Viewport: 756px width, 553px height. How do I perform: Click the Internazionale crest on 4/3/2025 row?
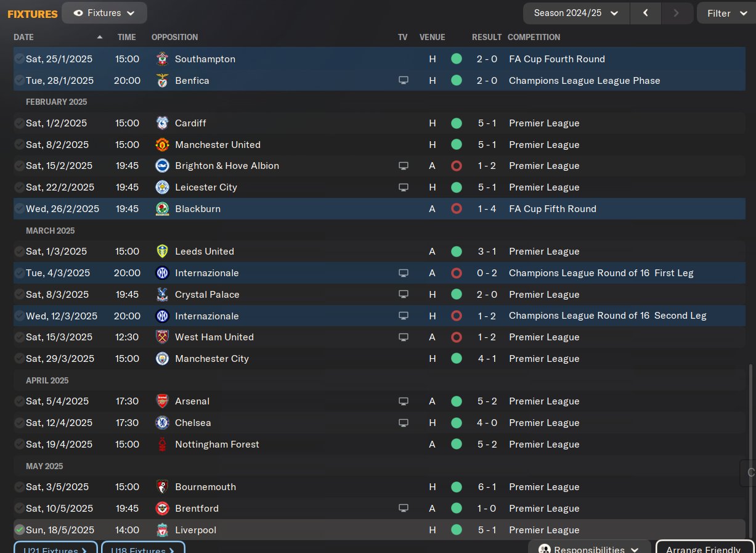(162, 273)
